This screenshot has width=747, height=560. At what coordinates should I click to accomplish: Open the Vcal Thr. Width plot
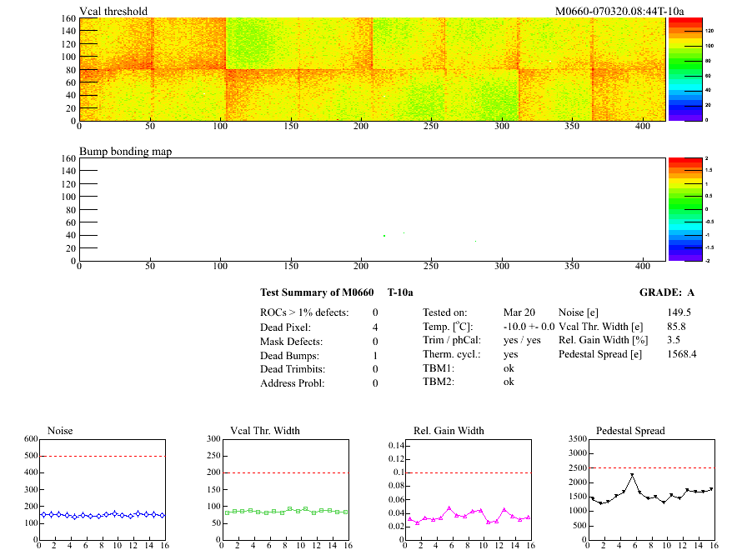[283, 490]
